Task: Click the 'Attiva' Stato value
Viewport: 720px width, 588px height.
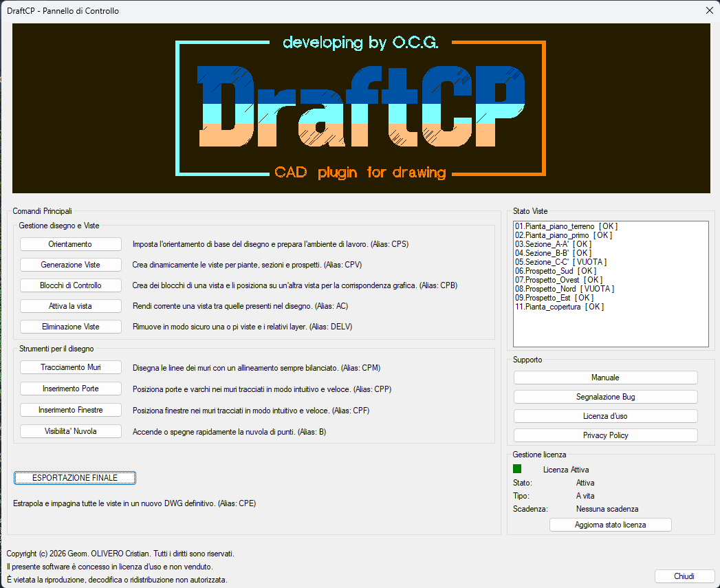Action: (x=585, y=483)
